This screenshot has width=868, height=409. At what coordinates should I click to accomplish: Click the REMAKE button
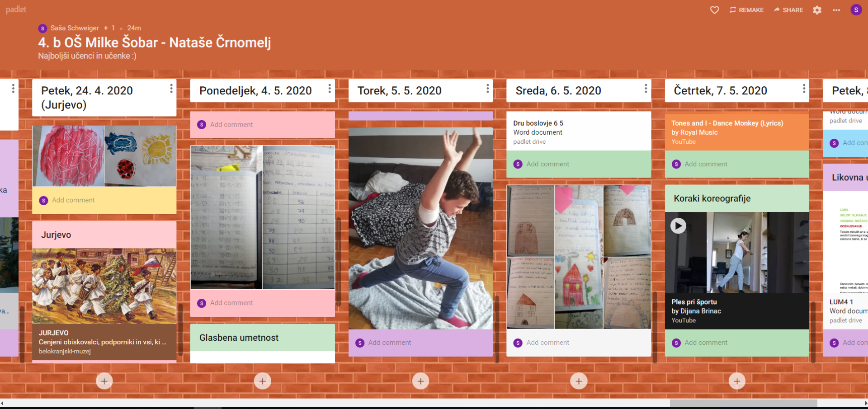tap(746, 10)
